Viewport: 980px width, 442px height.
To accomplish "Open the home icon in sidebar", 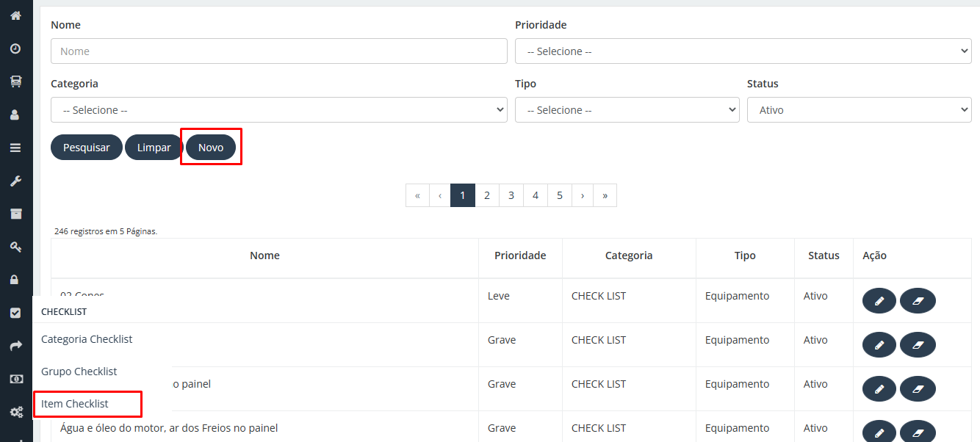I will coord(15,15).
